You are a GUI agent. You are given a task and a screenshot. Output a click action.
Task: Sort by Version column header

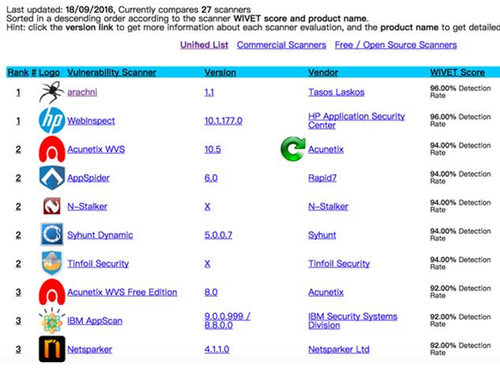[x=220, y=72]
